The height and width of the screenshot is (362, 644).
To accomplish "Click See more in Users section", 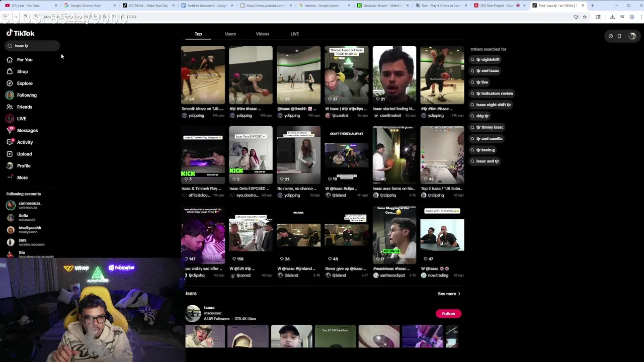I will 449,294.
